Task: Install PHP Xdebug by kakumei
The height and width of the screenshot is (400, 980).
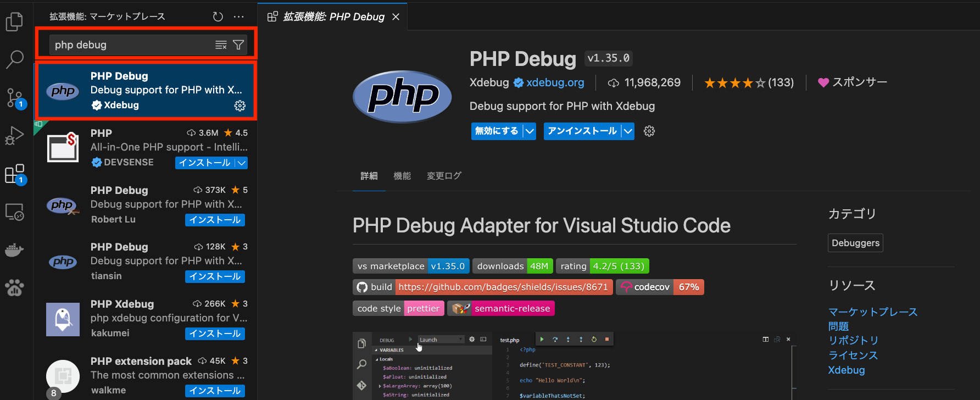Action: (215, 334)
